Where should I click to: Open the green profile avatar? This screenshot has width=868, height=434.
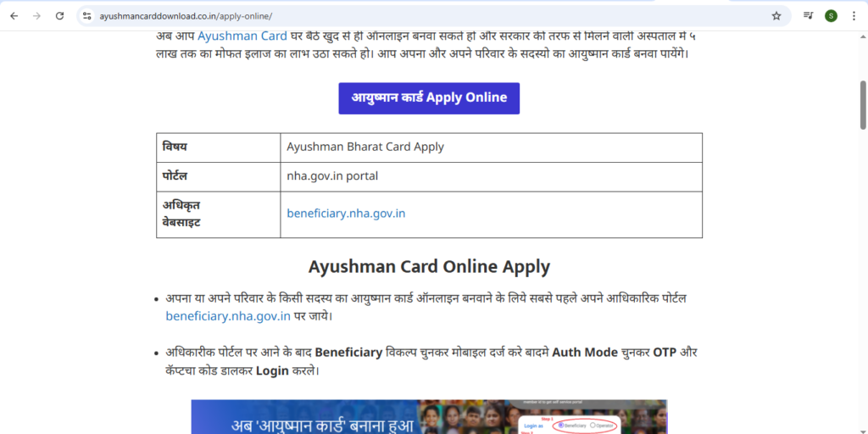[x=831, y=16]
